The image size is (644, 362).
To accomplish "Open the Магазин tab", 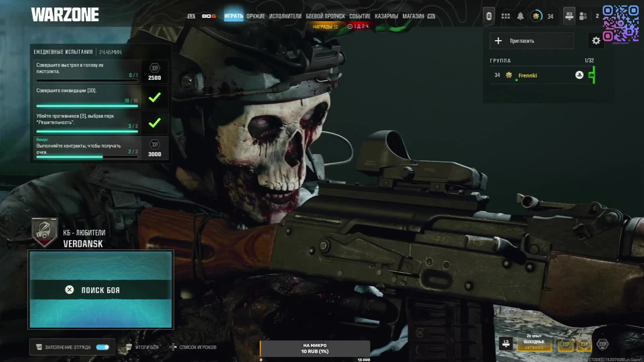I will [413, 16].
